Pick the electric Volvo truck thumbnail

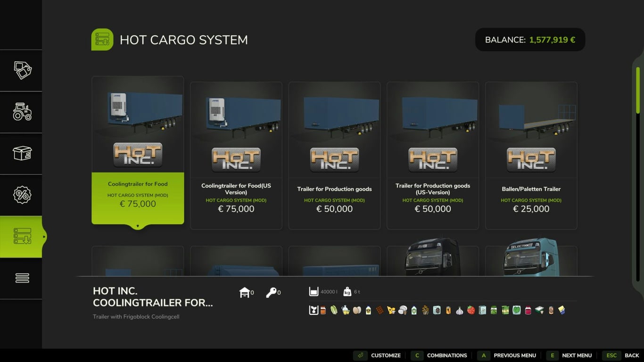(x=531, y=258)
